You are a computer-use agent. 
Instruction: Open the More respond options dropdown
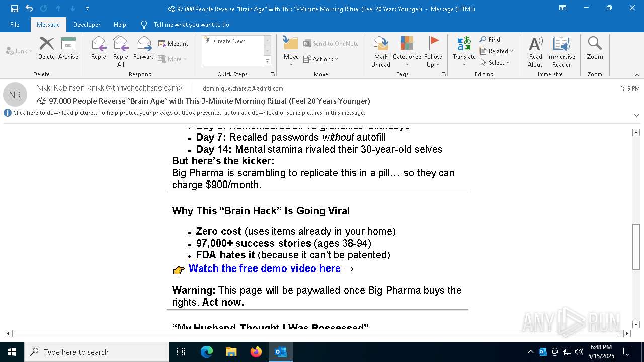click(173, 59)
